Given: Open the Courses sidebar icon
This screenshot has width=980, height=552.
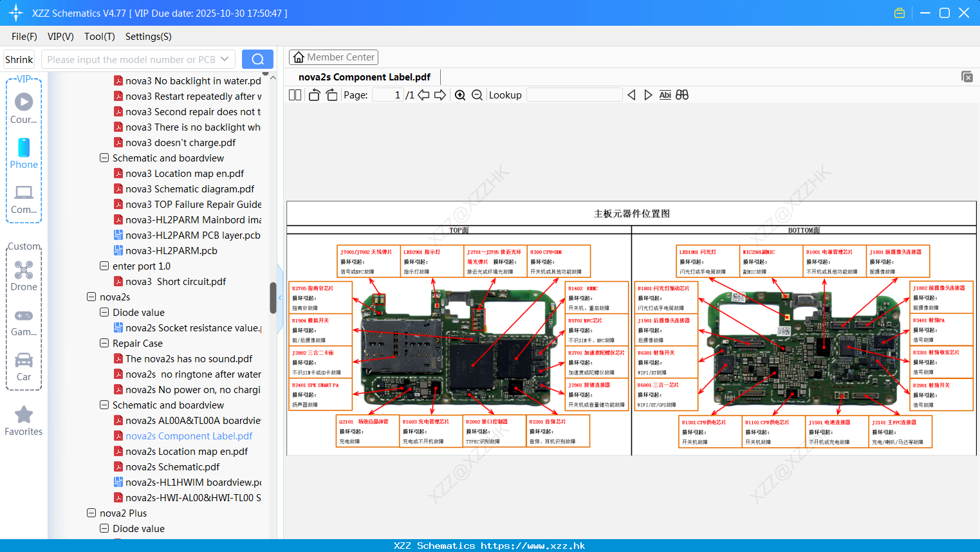Looking at the screenshot, I should point(24,108).
